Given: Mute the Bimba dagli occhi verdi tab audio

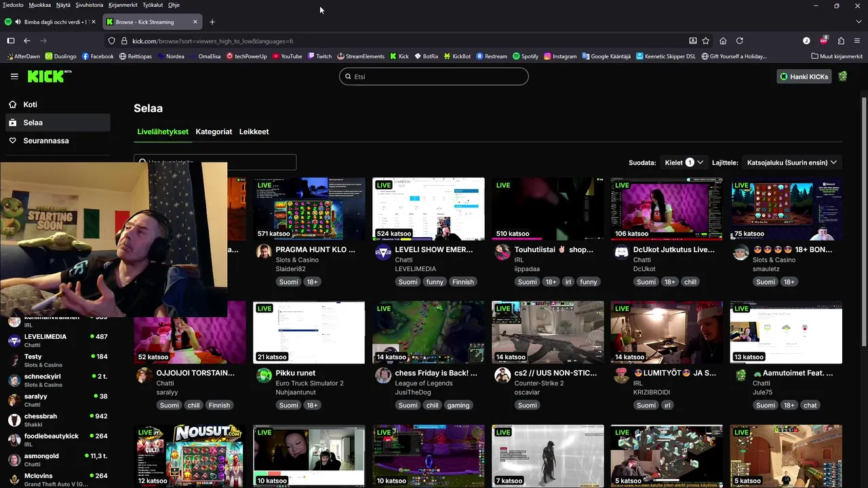Looking at the screenshot, I should click(x=18, y=22).
